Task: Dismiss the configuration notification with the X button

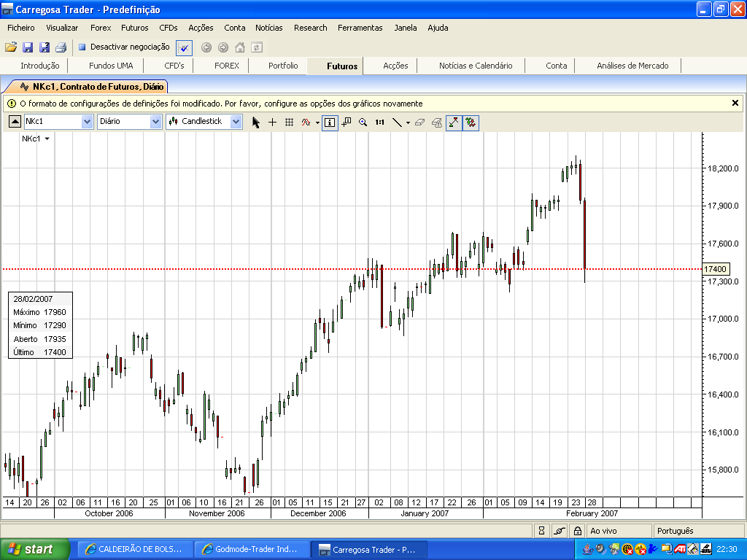Action: click(735, 103)
